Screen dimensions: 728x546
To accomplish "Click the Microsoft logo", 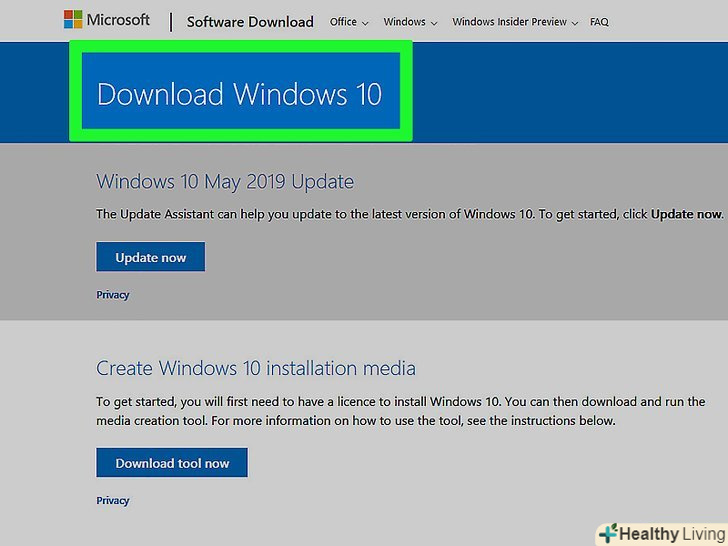I will click(x=107, y=20).
